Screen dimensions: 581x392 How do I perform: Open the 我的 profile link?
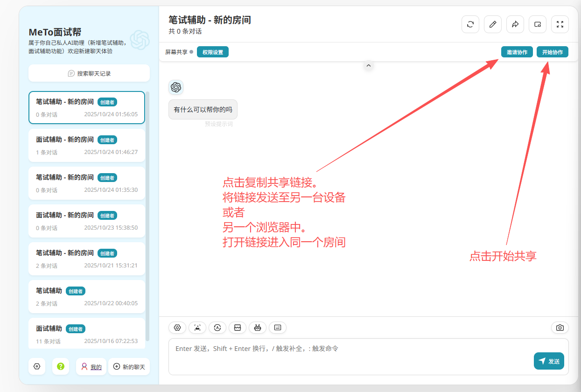pyautogui.click(x=91, y=367)
